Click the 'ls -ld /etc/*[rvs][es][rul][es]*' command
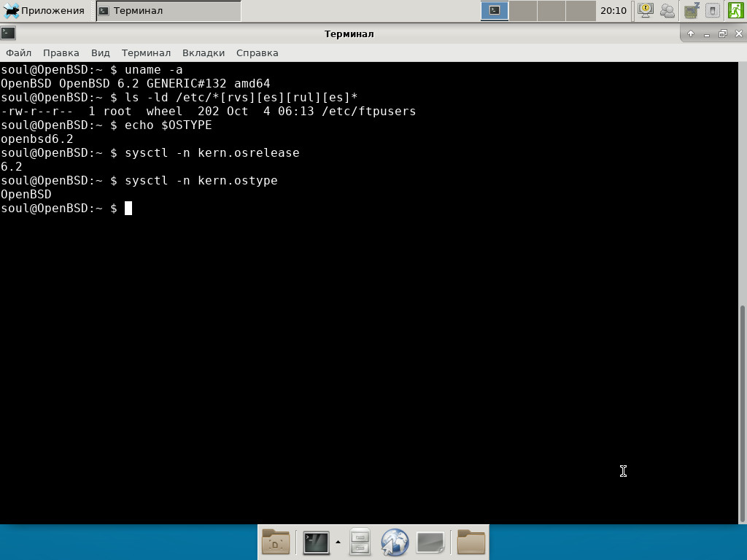The width and height of the screenshot is (747, 560). [241, 98]
